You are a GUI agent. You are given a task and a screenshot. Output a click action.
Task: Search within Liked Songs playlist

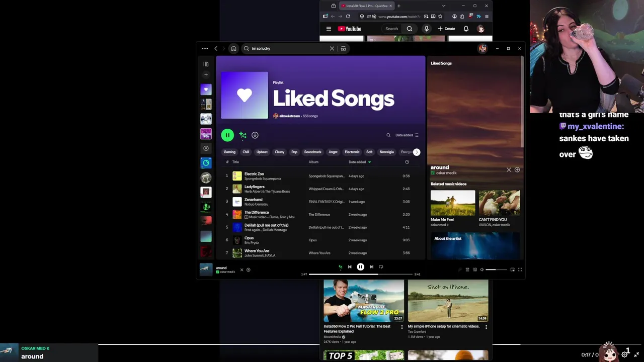click(388, 135)
